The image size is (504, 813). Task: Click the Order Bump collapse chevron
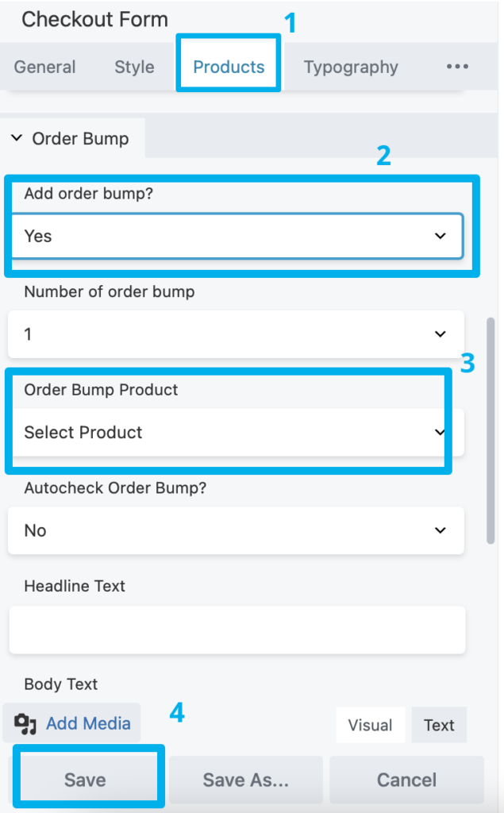tap(17, 138)
